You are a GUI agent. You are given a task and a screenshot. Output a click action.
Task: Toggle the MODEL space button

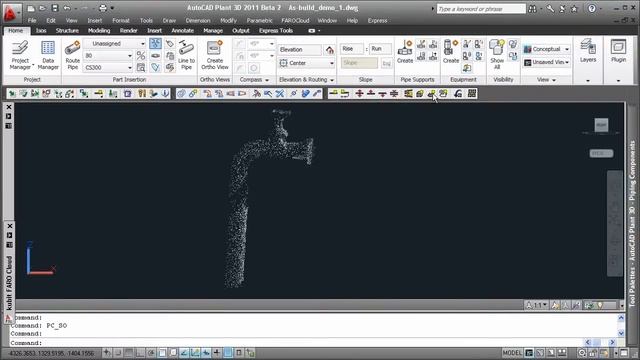[x=512, y=353]
